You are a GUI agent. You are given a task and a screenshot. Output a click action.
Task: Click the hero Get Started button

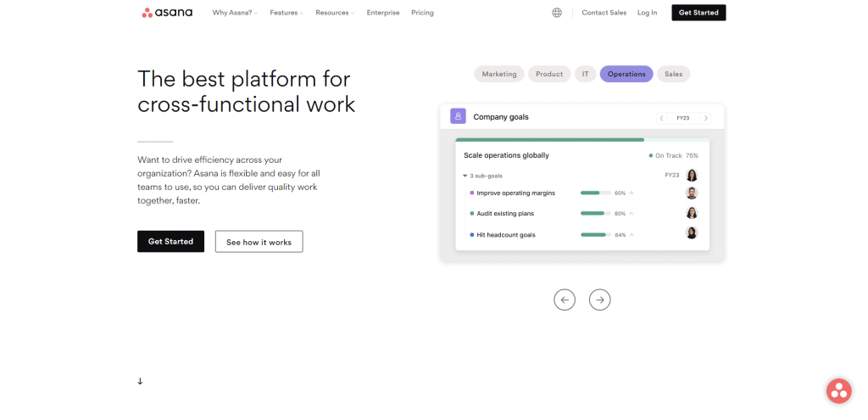[x=170, y=242]
